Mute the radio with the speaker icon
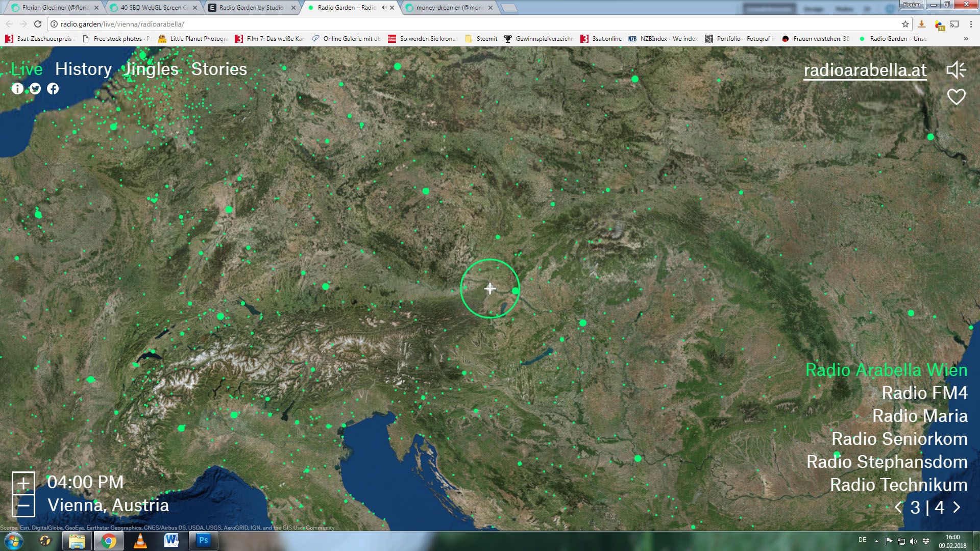The image size is (980, 551). click(x=956, y=70)
